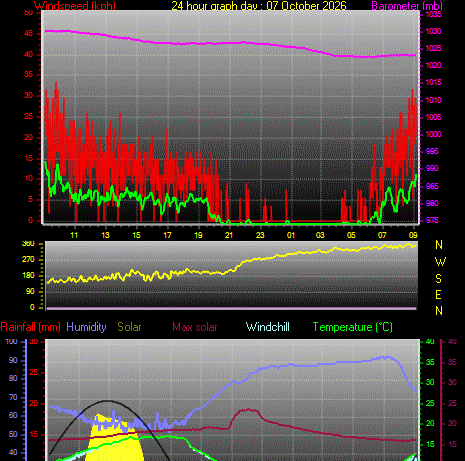Viewport: 465px width, 461px height.
Task: Click the 1030 barometer scale value
Action: point(434,31)
